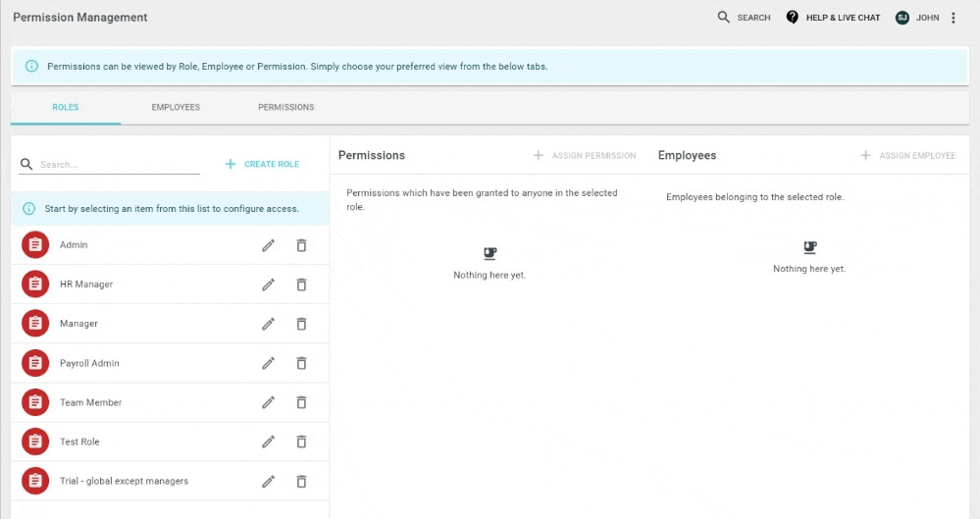Delete the Payroll Admin role

click(301, 363)
